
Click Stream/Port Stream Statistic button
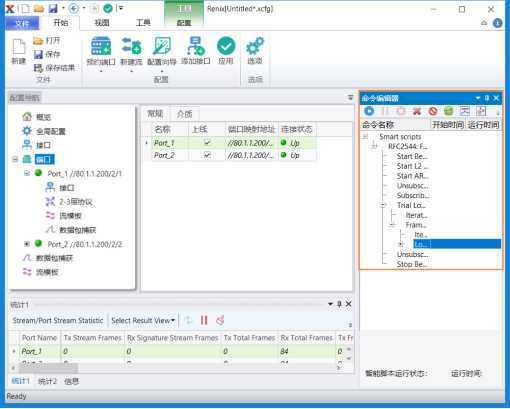click(x=58, y=320)
